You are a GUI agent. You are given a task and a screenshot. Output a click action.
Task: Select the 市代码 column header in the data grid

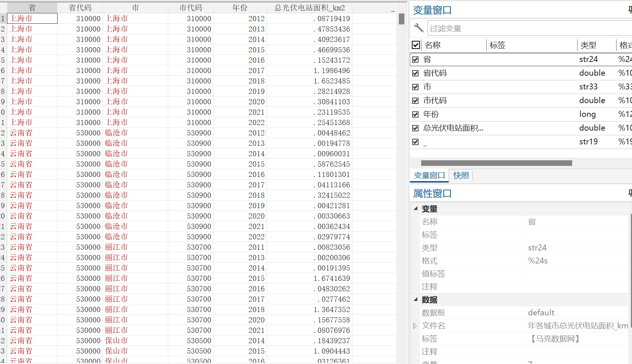[x=191, y=8]
